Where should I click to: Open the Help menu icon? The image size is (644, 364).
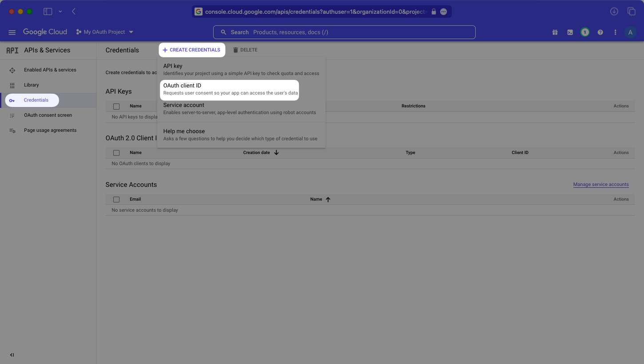600,32
